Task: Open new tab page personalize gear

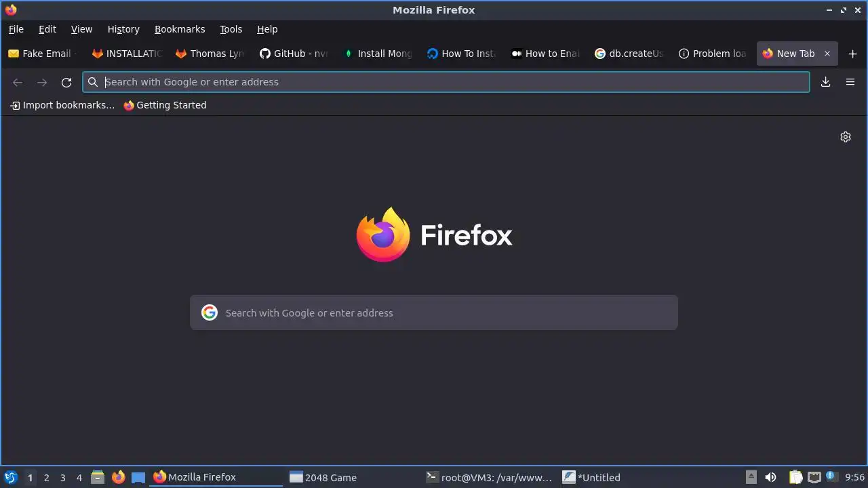Action: [x=846, y=137]
